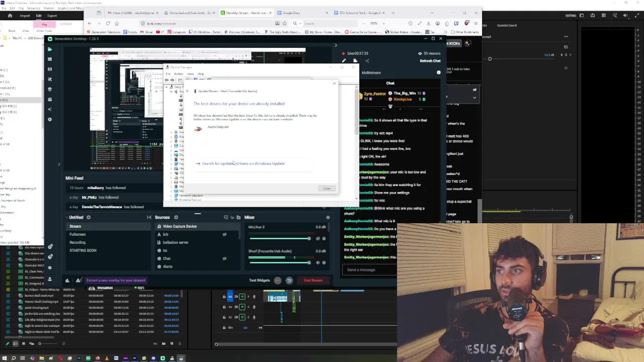Click the pencil edit stream info icon
The height and width of the screenshot is (362, 644).
tap(344, 61)
